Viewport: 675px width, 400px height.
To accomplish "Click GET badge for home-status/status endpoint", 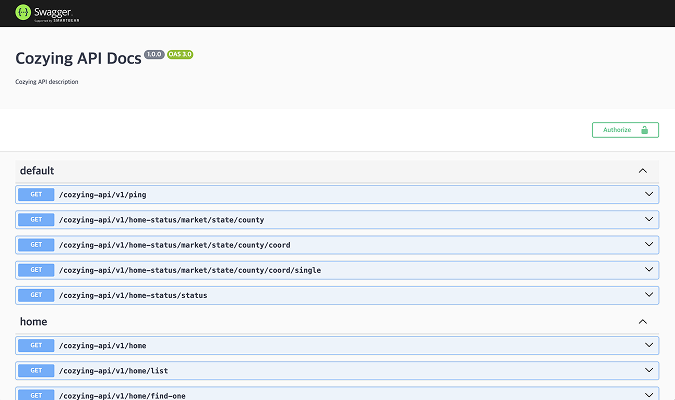I will [x=35, y=295].
